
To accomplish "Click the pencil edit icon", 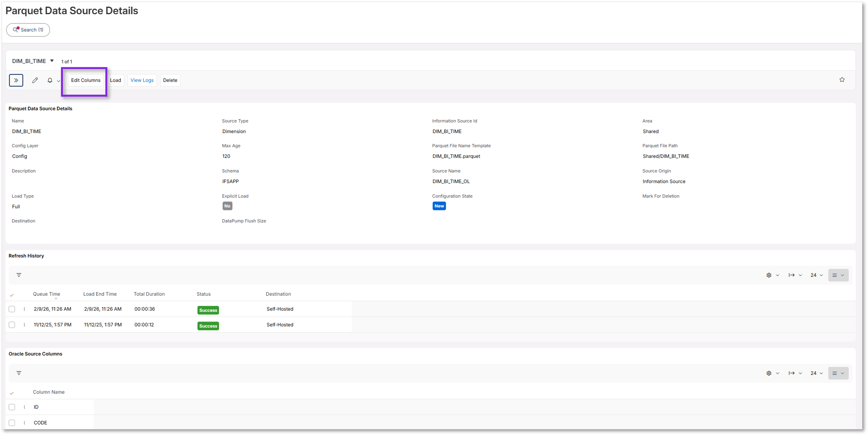I will pyautogui.click(x=35, y=80).
